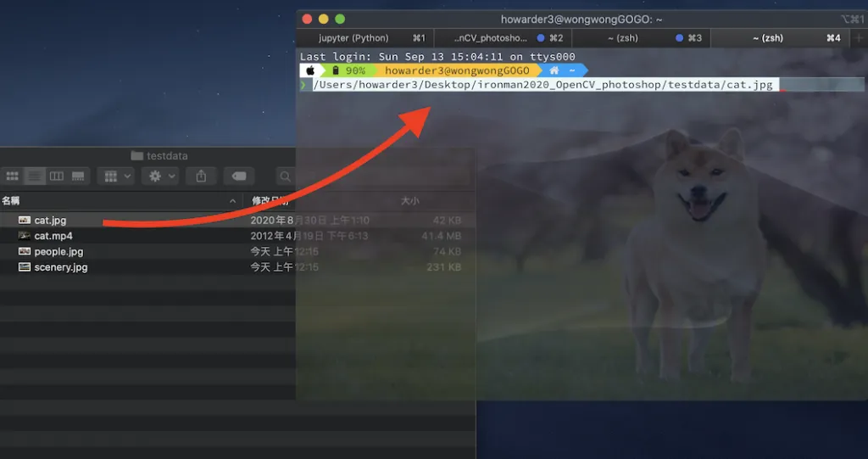This screenshot has width=868, height=459.
Task: Maximize the terminal window with green button
Action: [x=340, y=20]
